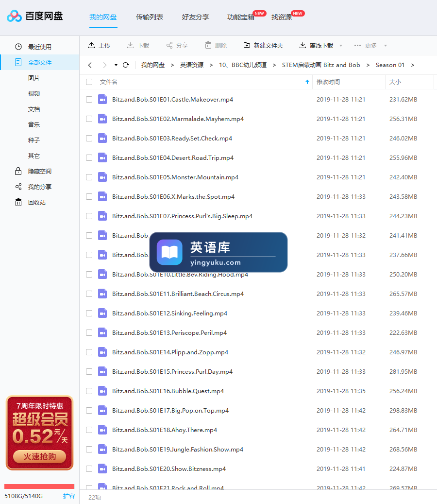Click video icon of S01E20 Show Bitzness

[x=102, y=469]
